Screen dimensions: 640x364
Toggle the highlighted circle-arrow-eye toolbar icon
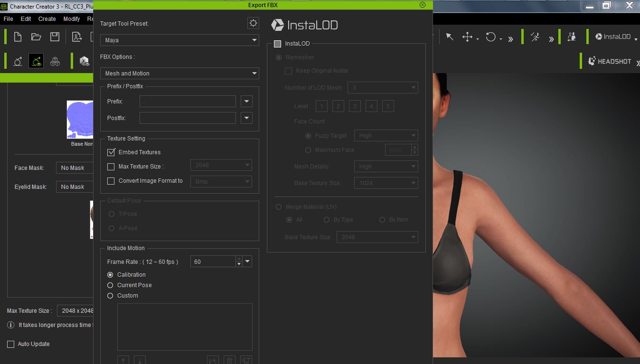36,61
